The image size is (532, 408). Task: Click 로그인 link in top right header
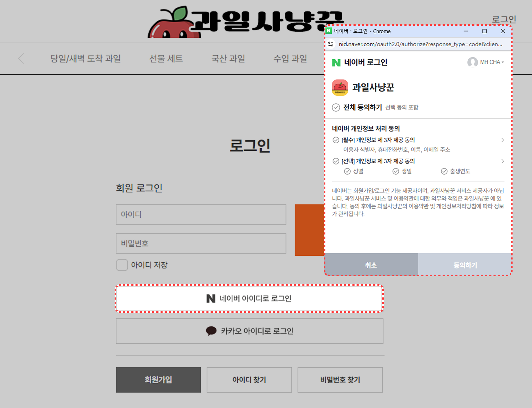(x=504, y=19)
